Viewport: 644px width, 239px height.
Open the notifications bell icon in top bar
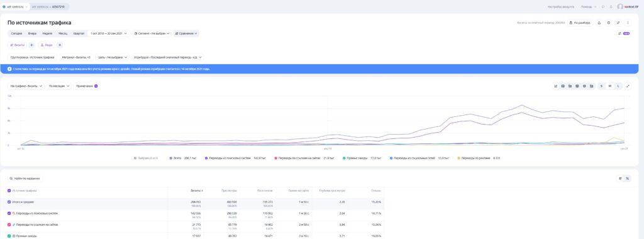click(x=611, y=6)
